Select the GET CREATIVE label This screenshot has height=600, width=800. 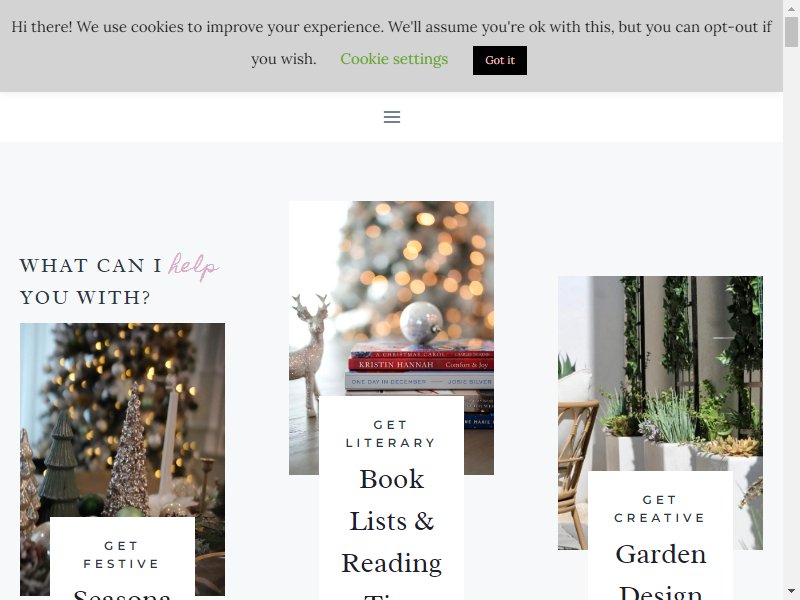(x=660, y=509)
